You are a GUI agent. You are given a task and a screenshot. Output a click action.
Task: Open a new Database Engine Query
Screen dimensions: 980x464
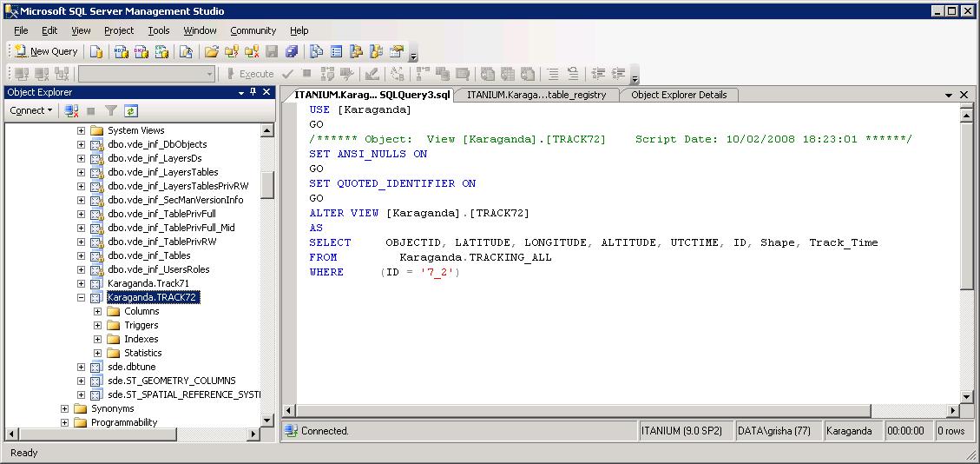[95, 51]
